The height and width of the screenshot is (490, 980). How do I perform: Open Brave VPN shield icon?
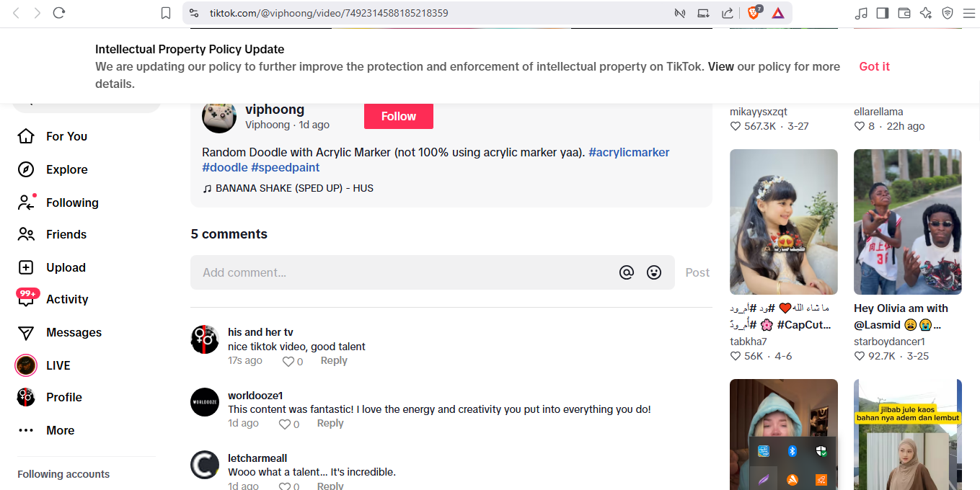[948, 13]
